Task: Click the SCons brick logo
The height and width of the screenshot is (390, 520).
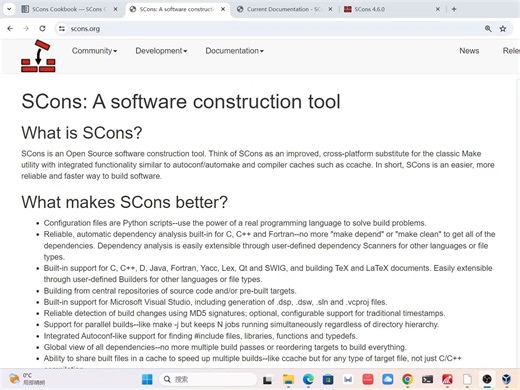Action: point(38,56)
